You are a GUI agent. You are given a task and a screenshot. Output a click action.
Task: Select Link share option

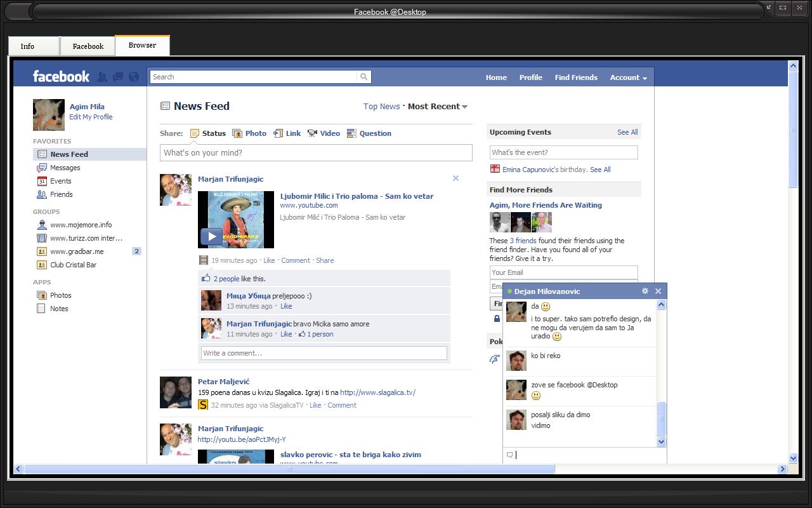[287, 133]
